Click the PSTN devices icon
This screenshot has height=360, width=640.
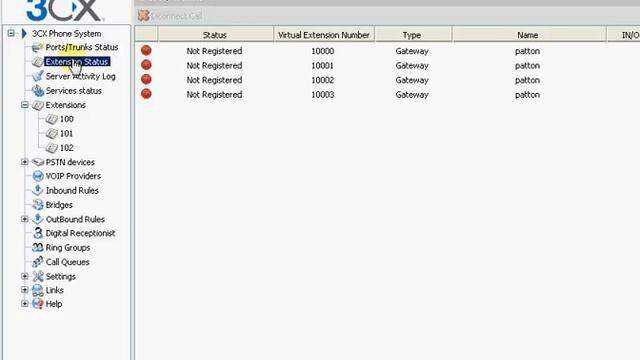[x=38, y=162]
